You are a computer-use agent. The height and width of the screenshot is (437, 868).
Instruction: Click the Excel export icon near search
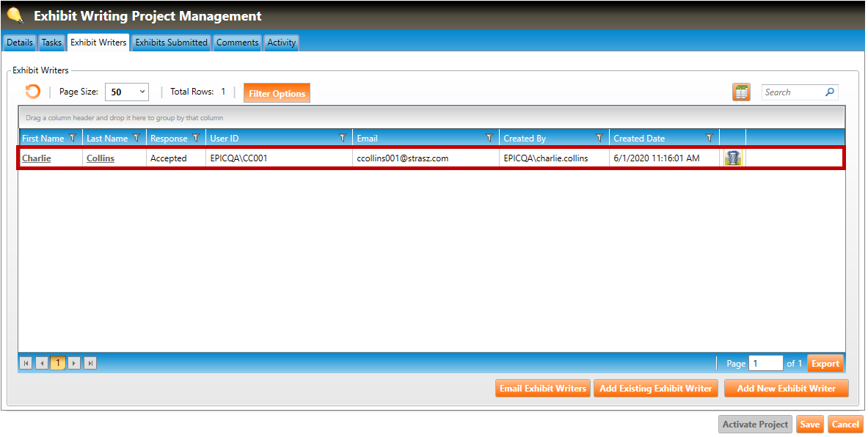tap(741, 92)
